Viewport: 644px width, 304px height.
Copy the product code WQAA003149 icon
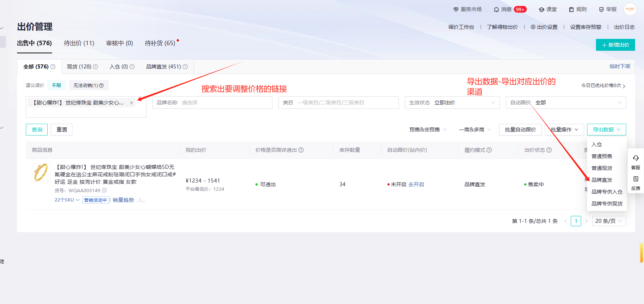pos(104,190)
